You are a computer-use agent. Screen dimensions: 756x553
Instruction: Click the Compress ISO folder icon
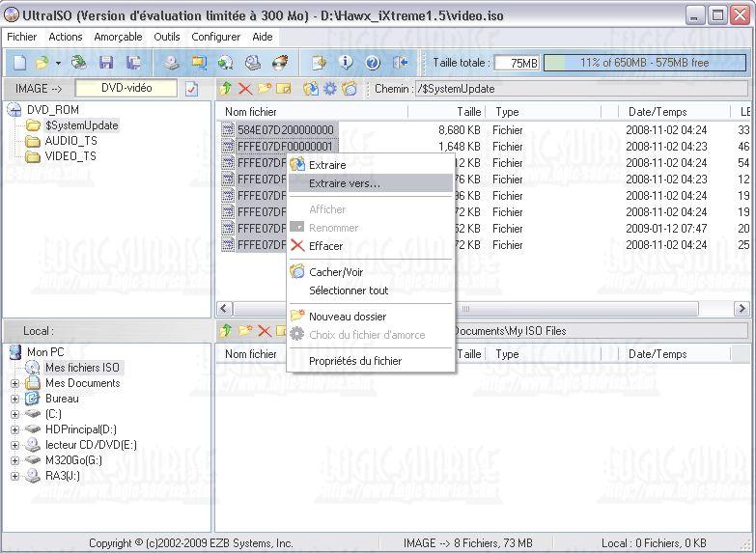point(199,63)
